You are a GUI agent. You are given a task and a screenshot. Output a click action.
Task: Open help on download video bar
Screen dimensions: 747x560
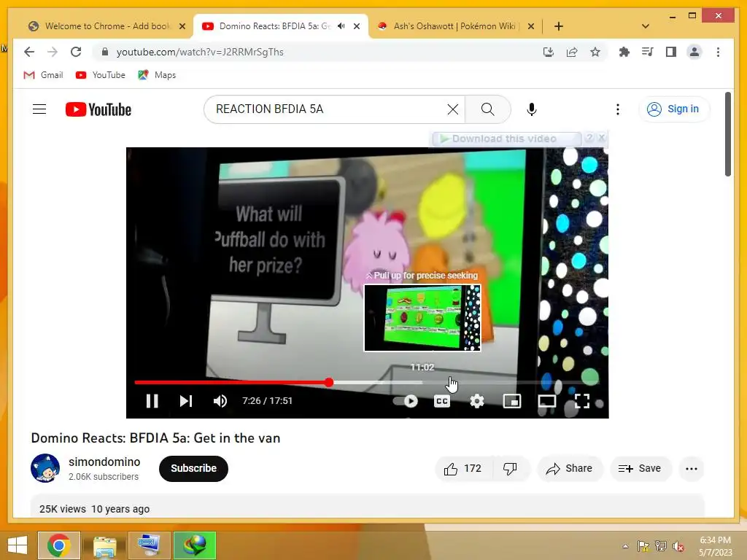pyautogui.click(x=589, y=138)
